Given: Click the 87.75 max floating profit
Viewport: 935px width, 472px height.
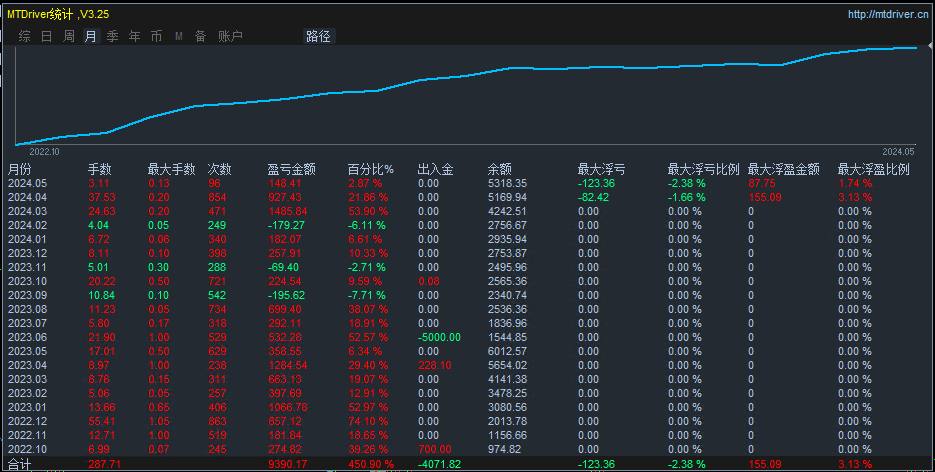Looking at the screenshot, I should [x=762, y=184].
